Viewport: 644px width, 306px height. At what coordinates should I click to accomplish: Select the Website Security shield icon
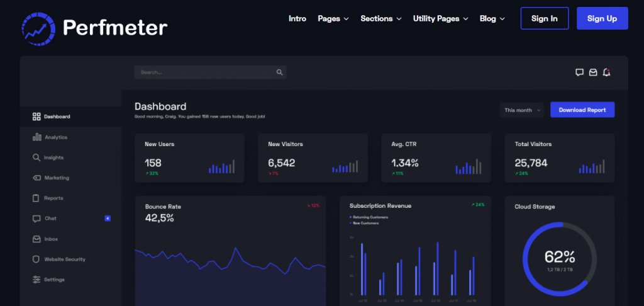(36, 259)
